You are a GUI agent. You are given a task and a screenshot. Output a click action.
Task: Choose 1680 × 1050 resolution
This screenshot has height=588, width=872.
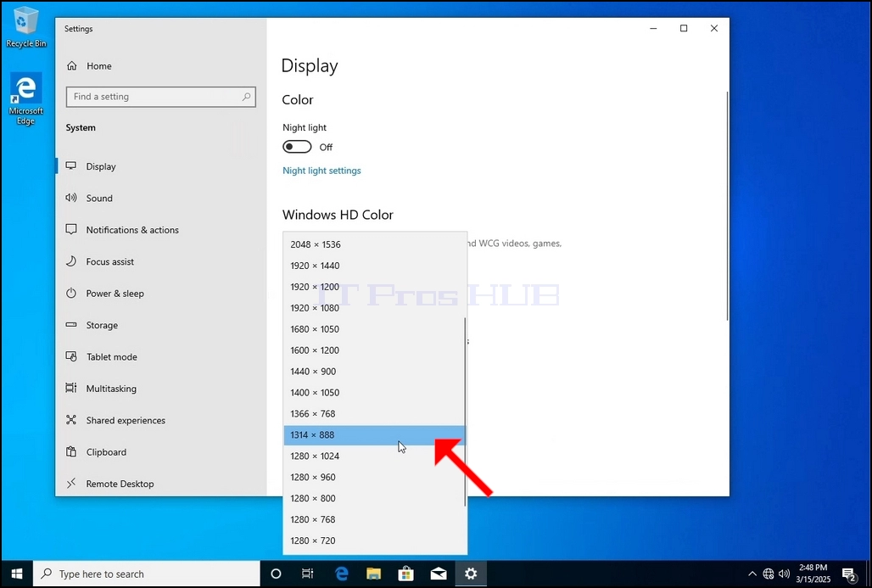point(374,328)
